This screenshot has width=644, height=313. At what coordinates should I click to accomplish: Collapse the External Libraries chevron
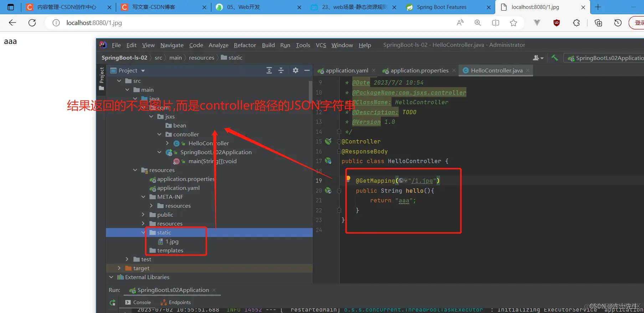pyautogui.click(x=111, y=277)
